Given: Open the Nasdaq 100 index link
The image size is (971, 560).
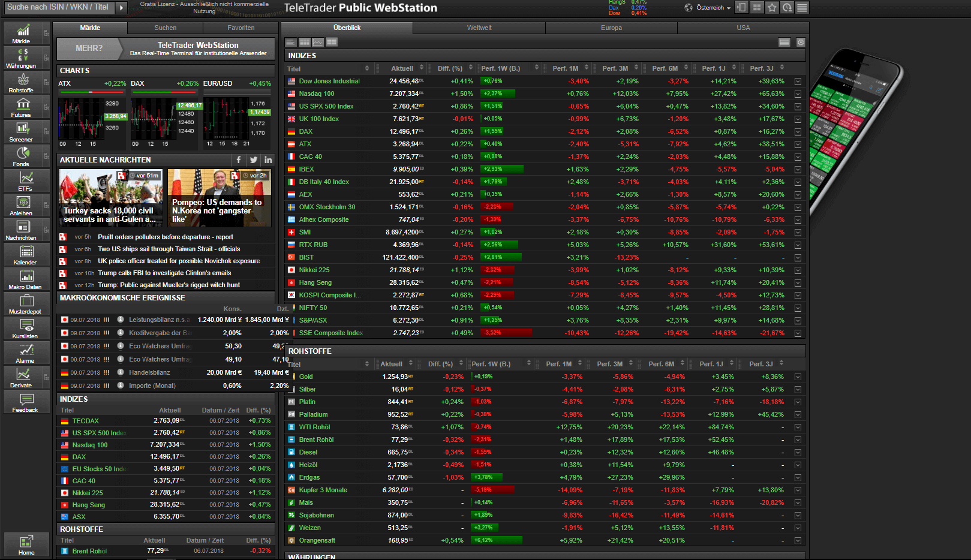Looking at the screenshot, I should tap(317, 94).
